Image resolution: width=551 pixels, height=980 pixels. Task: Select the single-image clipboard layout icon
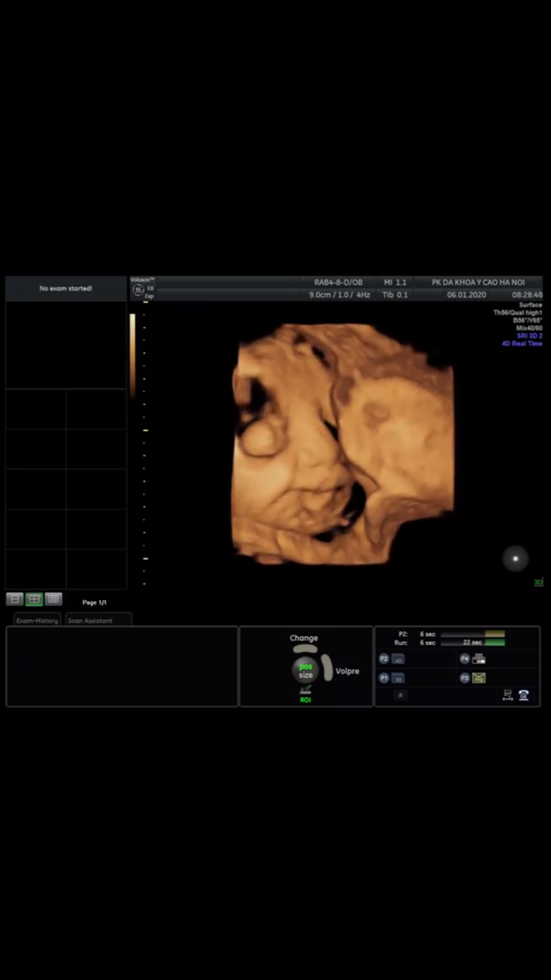(x=15, y=599)
